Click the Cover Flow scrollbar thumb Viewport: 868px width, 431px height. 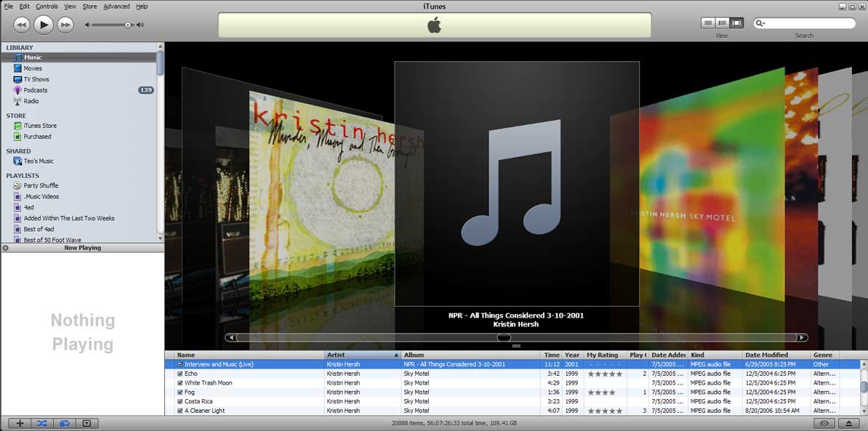504,337
